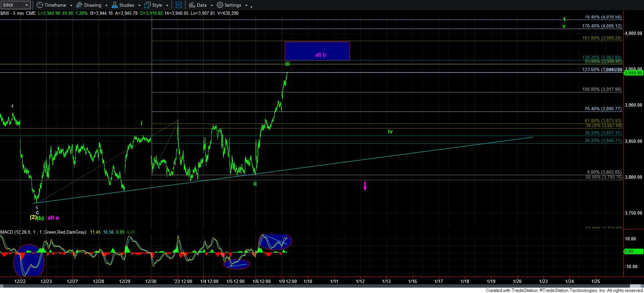Click the blue stacked panels icon
The width and height of the screenshot is (644, 293).
(178, 5)
